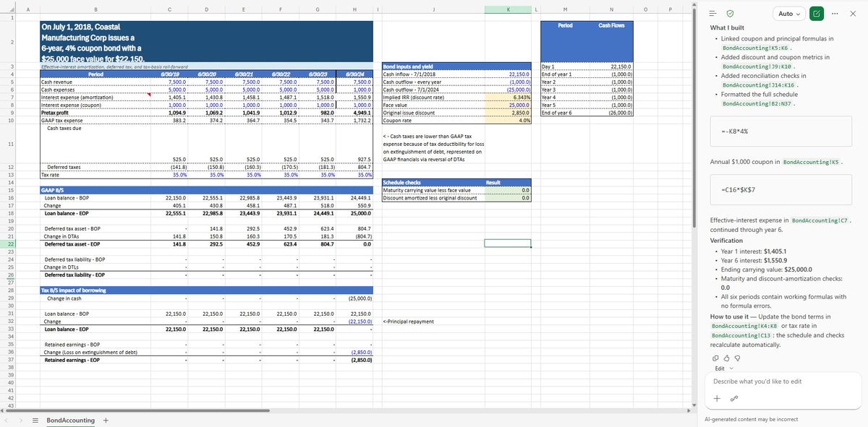The image size is (868, 427).
Task: Click the select-all corner of the grid
Action: tap(10, 9)
